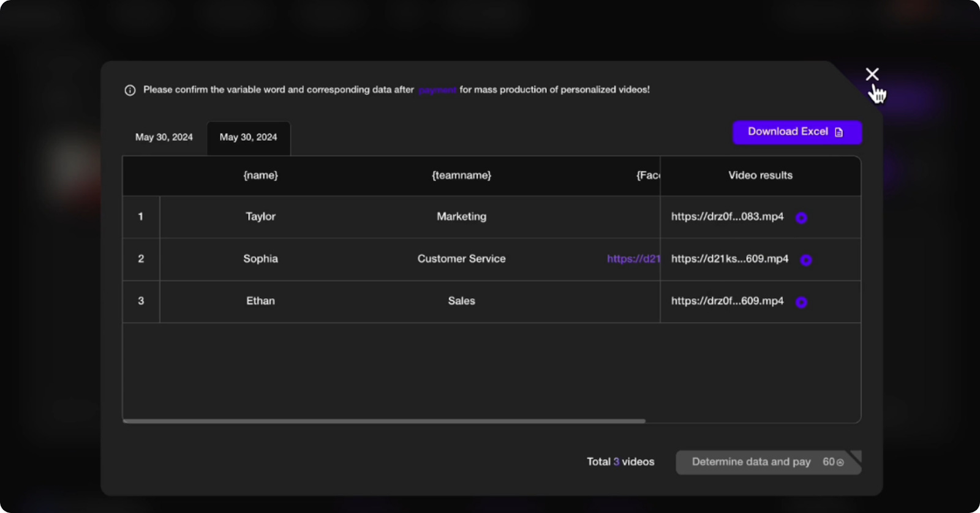Open the blurred payment link in the notice
Image resolution: width=980 pixels, height=513 pixels.
click(437, 90)
